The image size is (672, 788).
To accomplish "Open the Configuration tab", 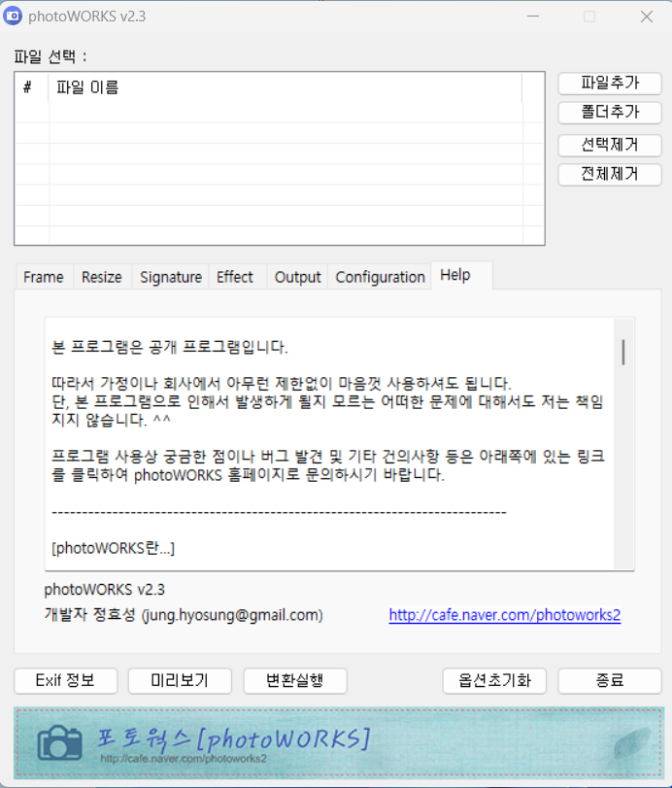I will click(381, 277).
